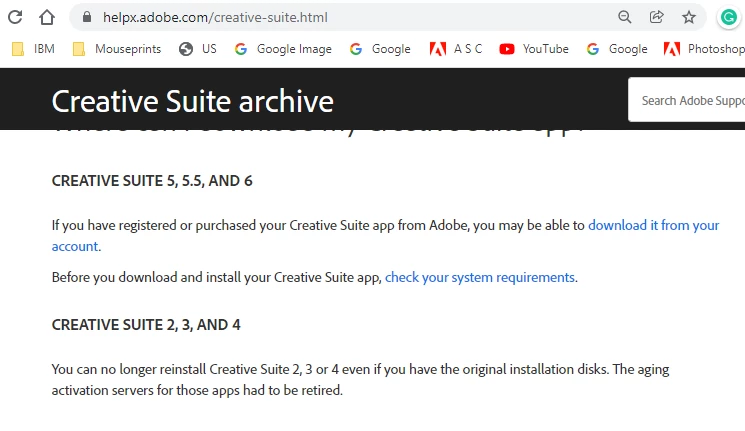Go to the browser home page icon

click(47, 17)
